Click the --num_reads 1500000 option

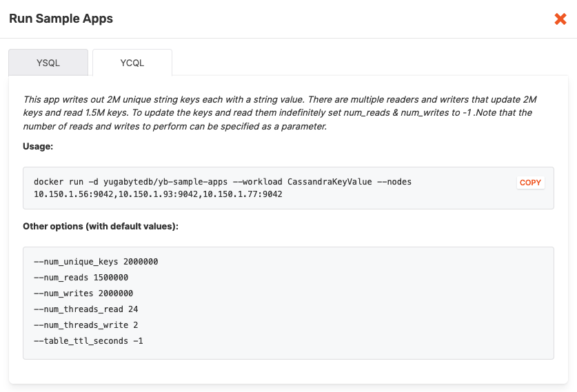coord(81,278)
